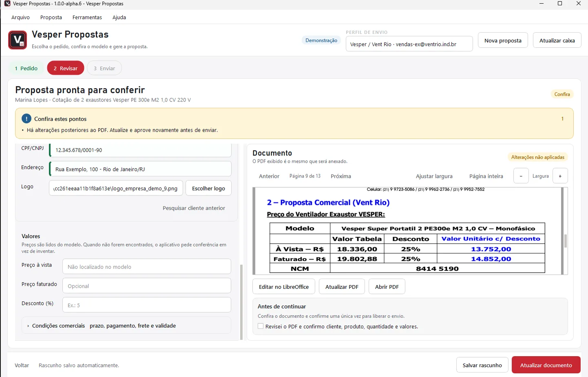This screenshot has height=377, width=588.
Task: Click the Página 9 de 13 indicator
Action: [x=305, y=176]
